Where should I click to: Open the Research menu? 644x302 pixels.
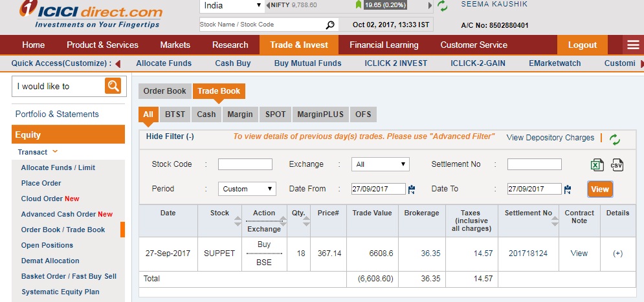pyautogui.click(x=230, y=45)
